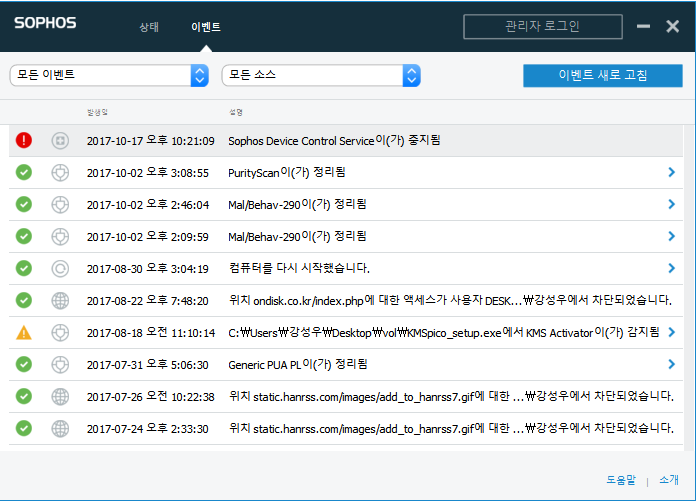Select timestamp 2017-10-02 오후 3:08:55
The width and height of the screenshot is (696, 503).
pos(147,173)
